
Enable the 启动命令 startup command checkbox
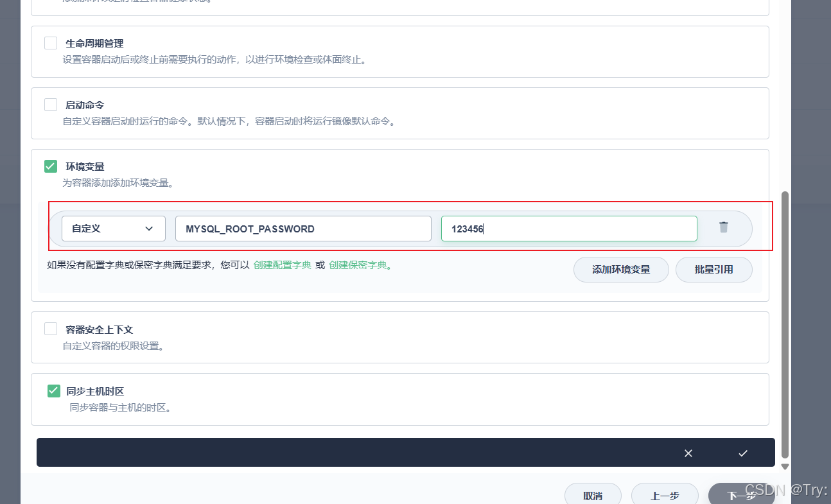(x=50, y=105)
